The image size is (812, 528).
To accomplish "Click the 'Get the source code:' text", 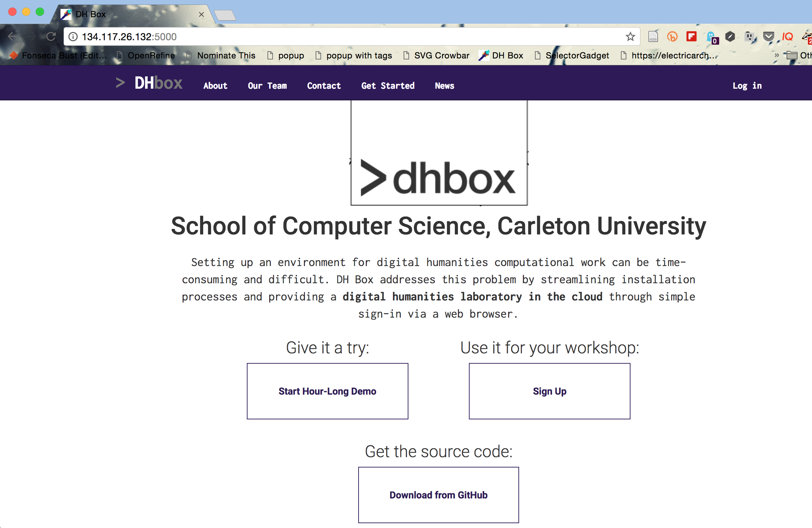I will click(x=439, y=451).
